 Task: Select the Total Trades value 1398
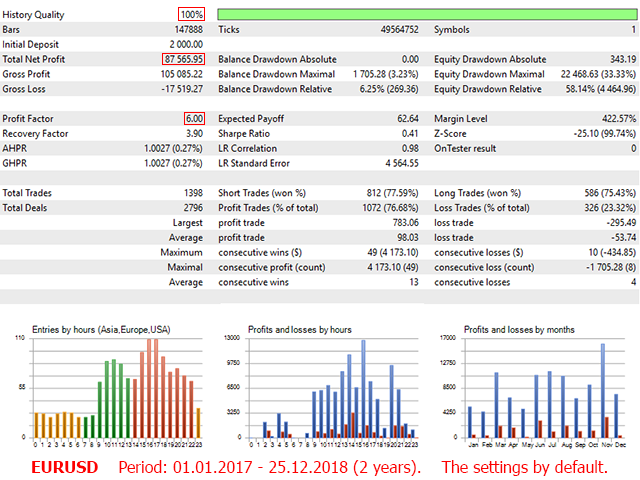point(191,192)
